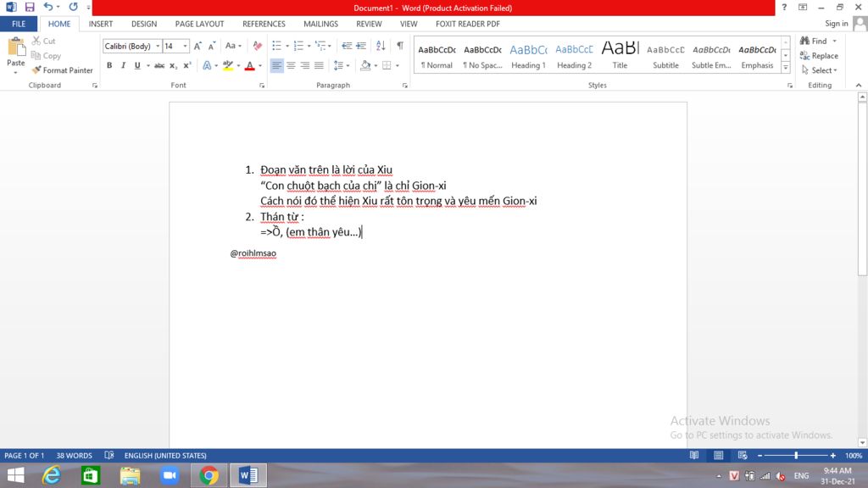868x488 pixels.
Task: Open the font size dropdown
Action: [x=186, y=46]
